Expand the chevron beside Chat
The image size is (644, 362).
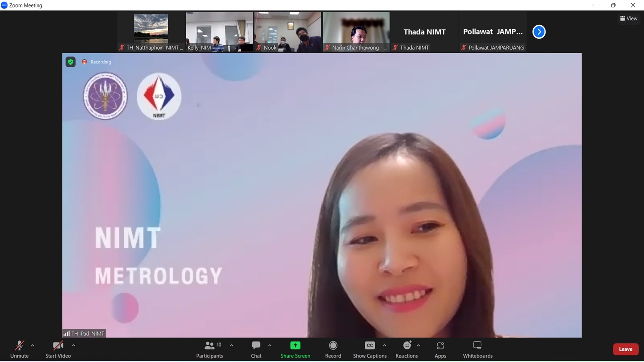[x=270, y=346]
